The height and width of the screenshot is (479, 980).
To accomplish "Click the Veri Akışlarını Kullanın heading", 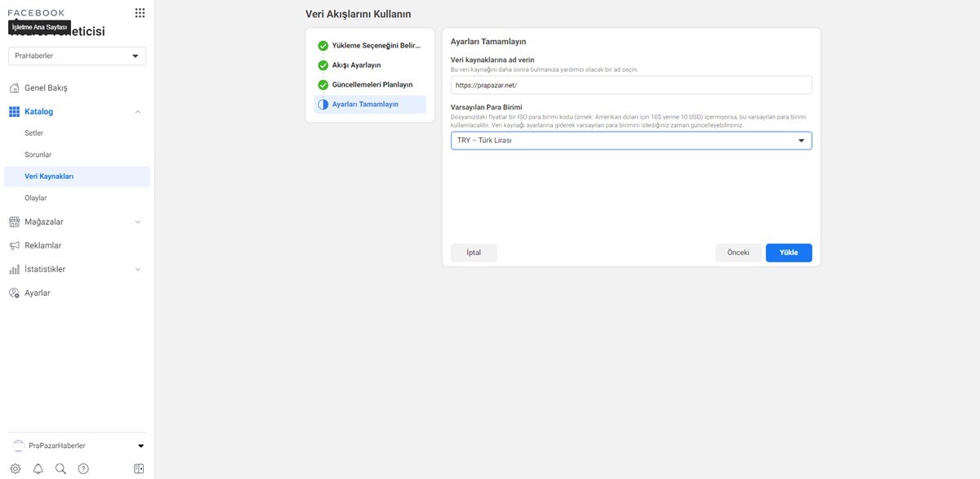I will [359, 14].
